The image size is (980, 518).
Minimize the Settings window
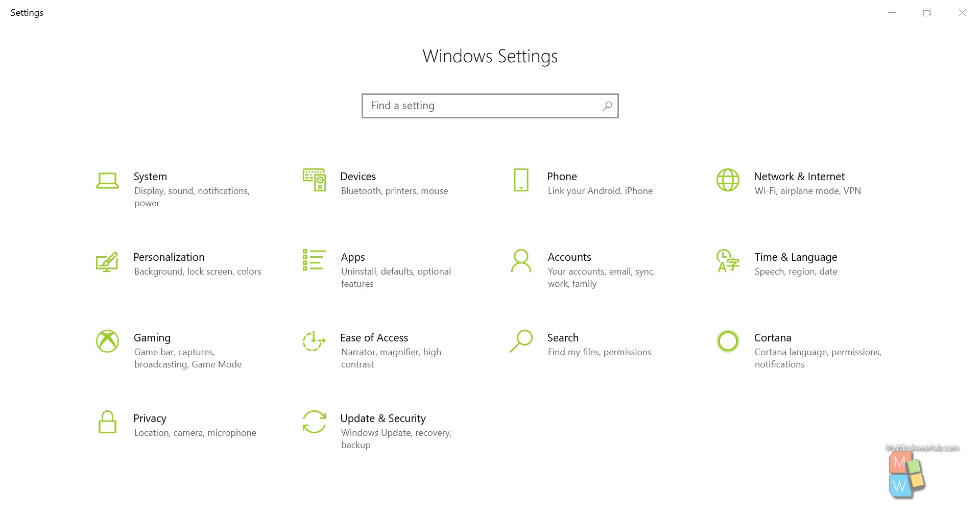pyautogui.click(x=892, y=13)
